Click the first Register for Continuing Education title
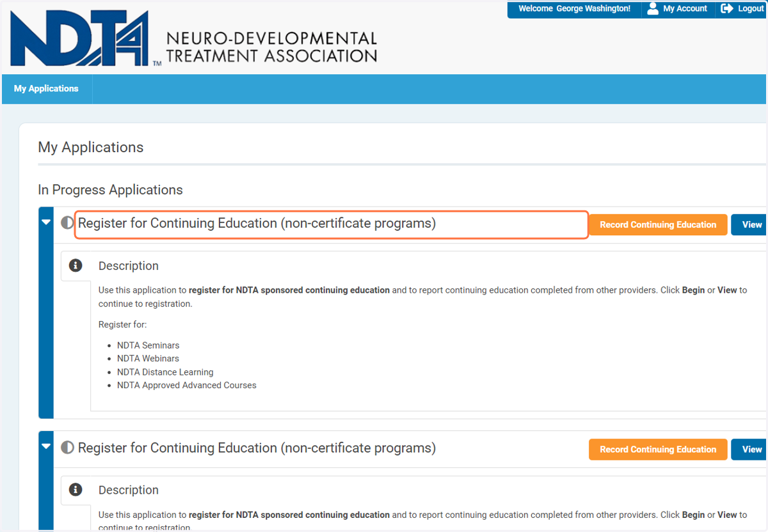 (x=257, y=224)
